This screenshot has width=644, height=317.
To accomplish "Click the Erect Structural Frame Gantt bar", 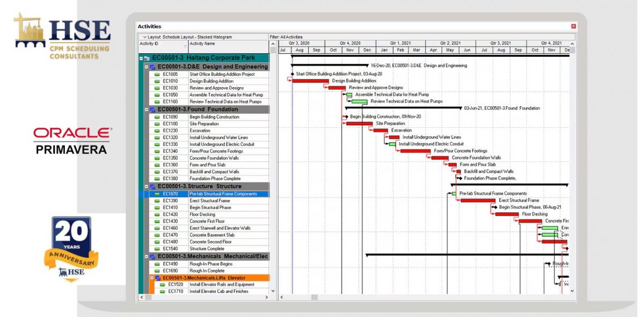I will click(x=478, y=201).
